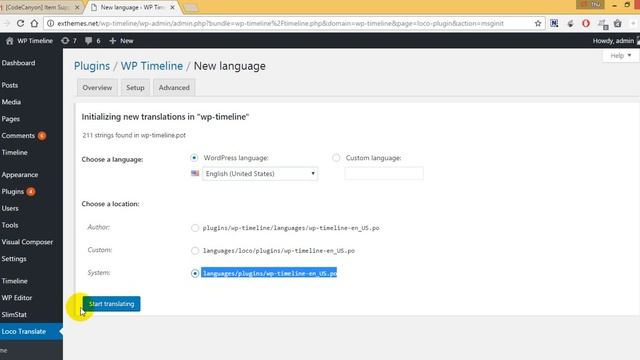Viewport: 640px width, 360px height.
Task: Open WP Editor in the sidebar
Action: coord(17,298)
